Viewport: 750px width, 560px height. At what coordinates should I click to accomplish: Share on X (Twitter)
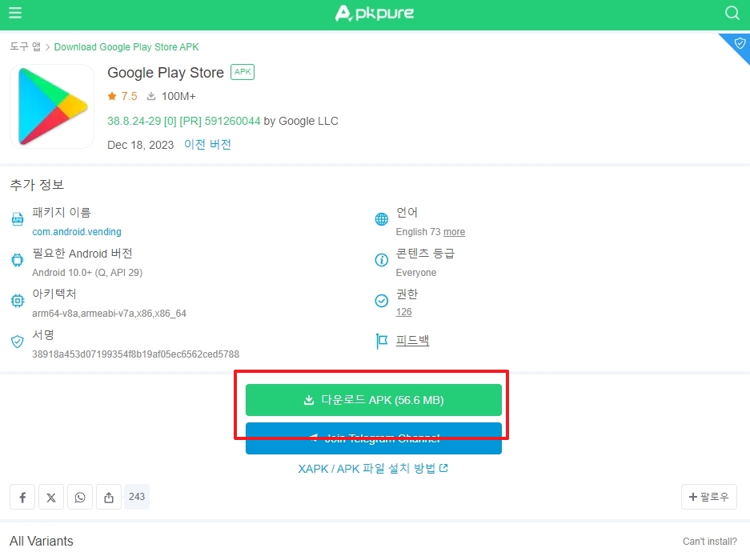point(51,497)
